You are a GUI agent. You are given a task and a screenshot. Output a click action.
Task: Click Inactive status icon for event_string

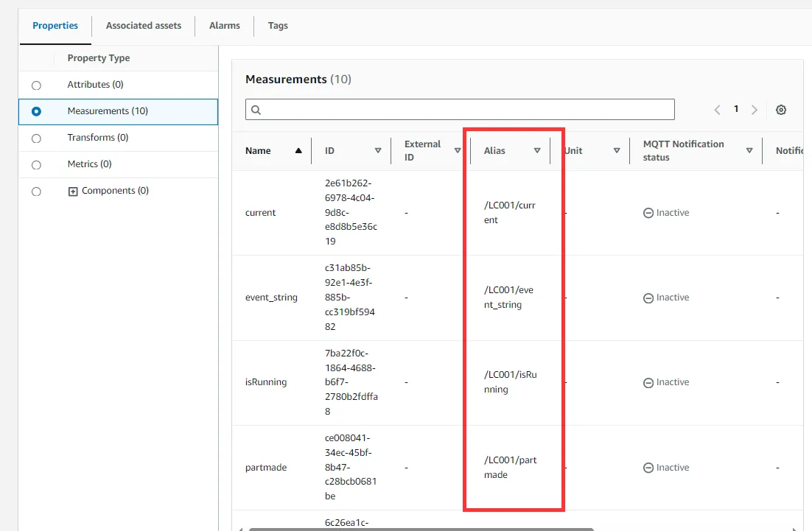pyautogui.click(x=648, y=298)
